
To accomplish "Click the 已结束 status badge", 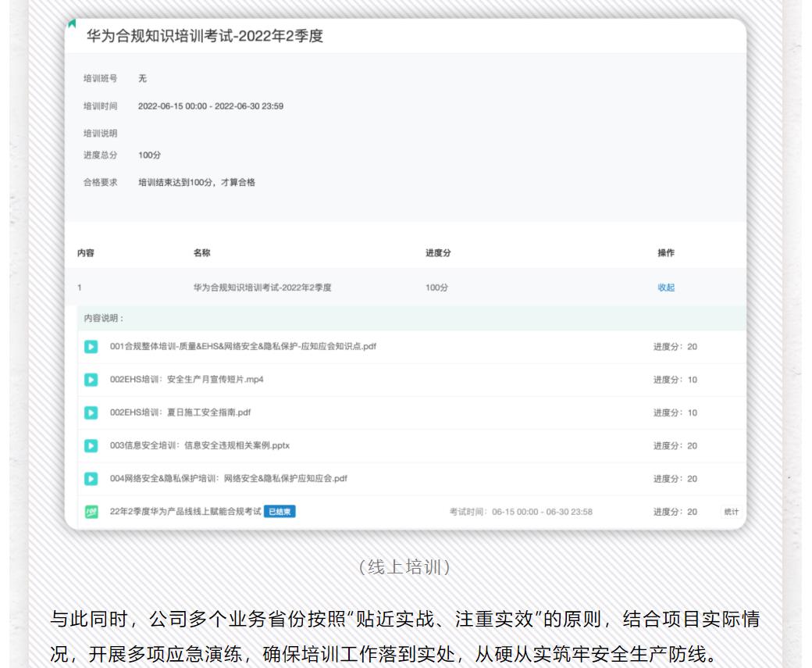I will [x=280, y=513].
